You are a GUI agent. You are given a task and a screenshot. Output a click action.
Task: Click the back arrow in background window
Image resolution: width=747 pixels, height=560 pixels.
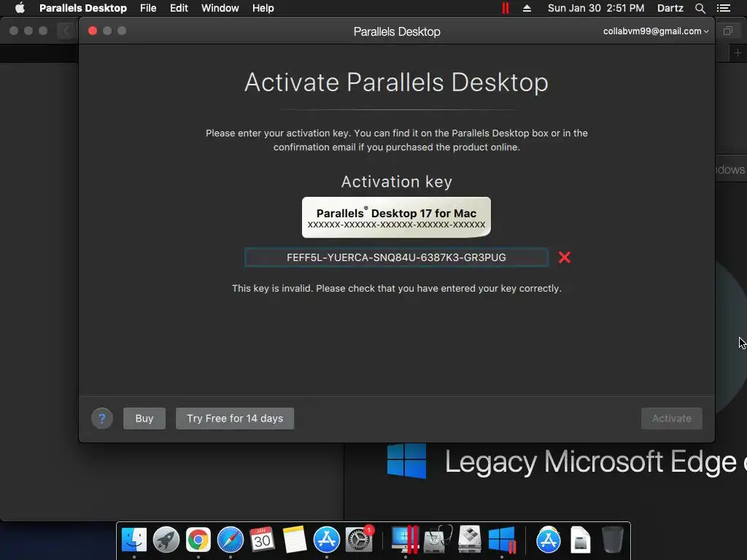66,31
